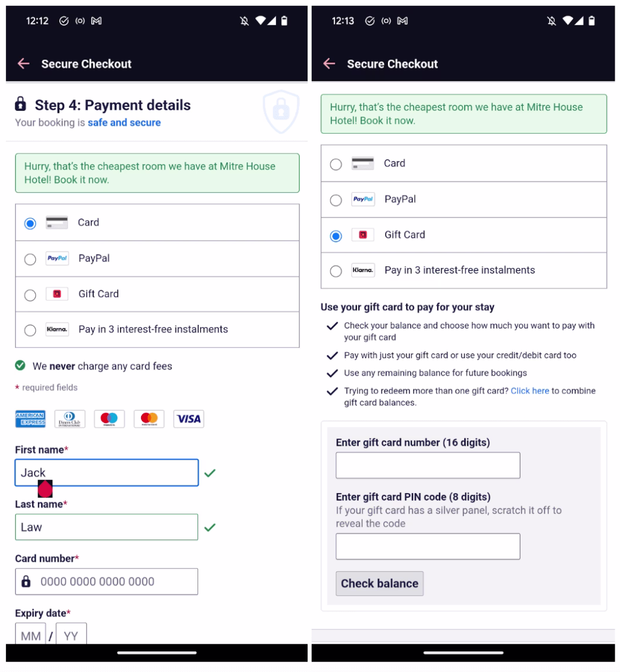Tap the shield lock badge beside Payment details
This screenshot has width=620, height=672.
[281, 111]
